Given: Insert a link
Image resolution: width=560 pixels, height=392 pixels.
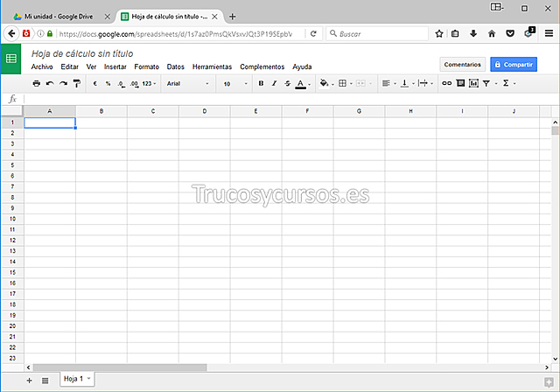Looking at the screenshot, I should (447, 83).
